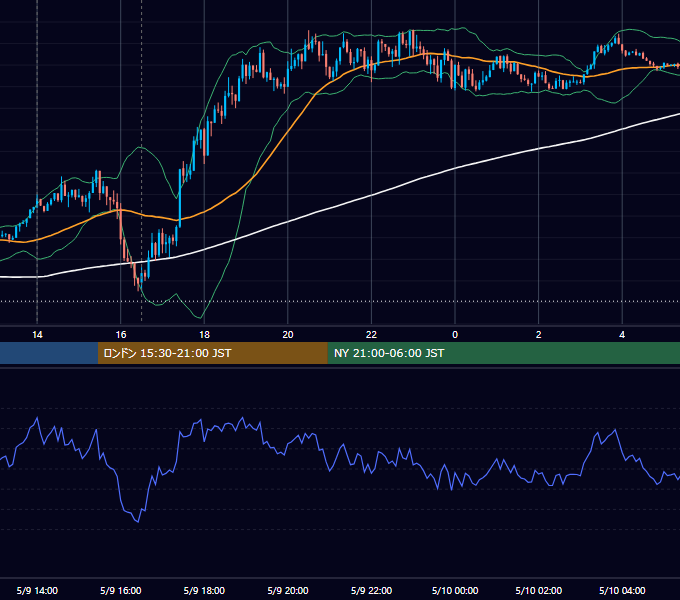680x600 pixels.
Task: Click the '5/9 16:00' date label
Action: pyautogui.click(x=121, y=590)
